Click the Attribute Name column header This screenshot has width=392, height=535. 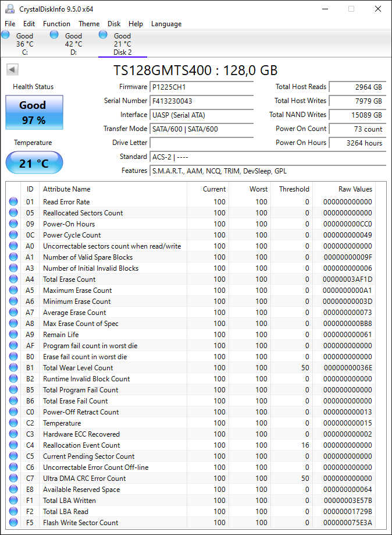pos(113,189)
